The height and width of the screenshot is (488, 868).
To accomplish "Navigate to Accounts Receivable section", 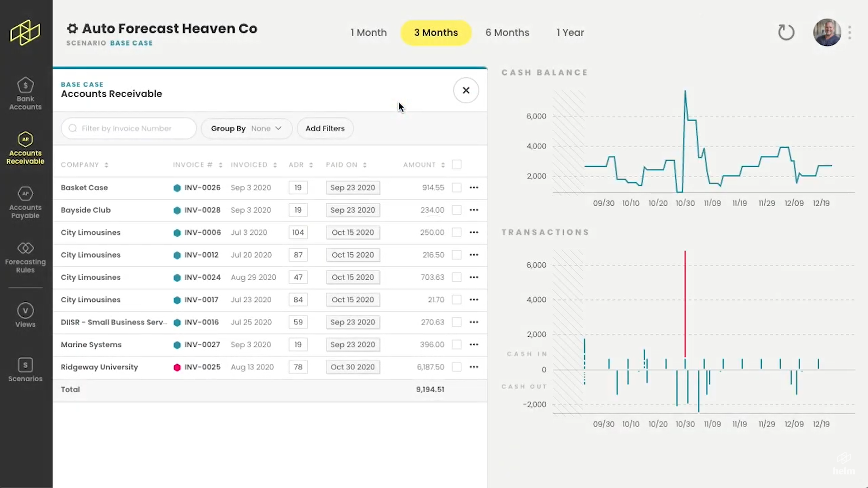I will (25, 148).
